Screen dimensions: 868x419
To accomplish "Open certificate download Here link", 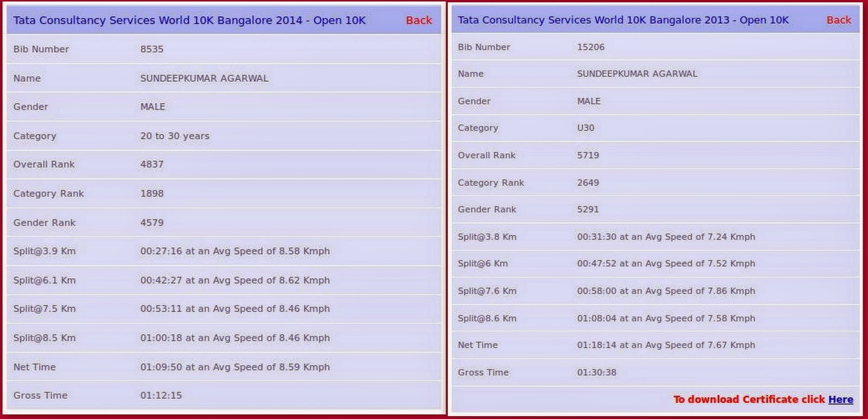I will [840, 399].
